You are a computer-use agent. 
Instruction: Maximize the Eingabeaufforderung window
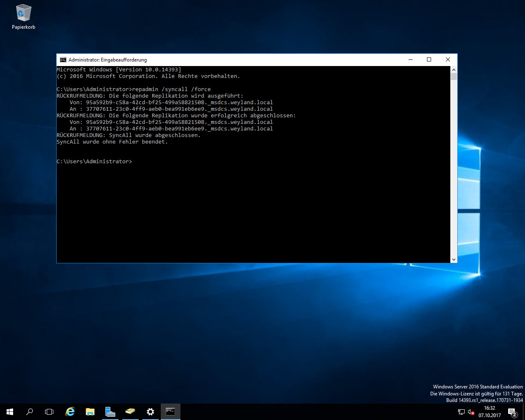429,60
